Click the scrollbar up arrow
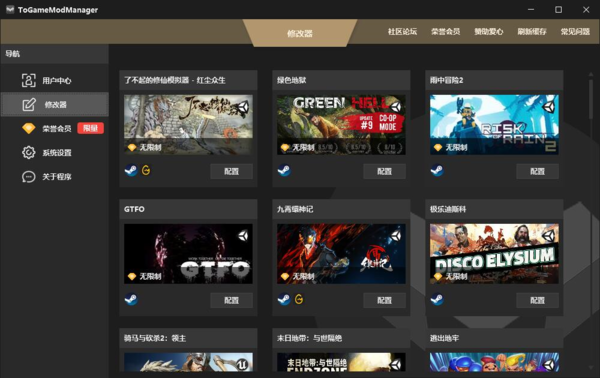The height and width of the screenshot is (378, 600). pos(591,74)
